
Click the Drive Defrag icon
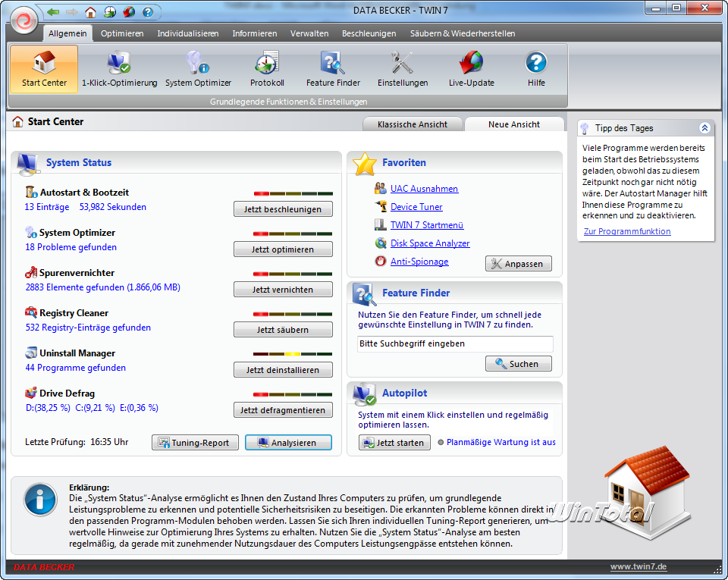click(x=31, y=393)
